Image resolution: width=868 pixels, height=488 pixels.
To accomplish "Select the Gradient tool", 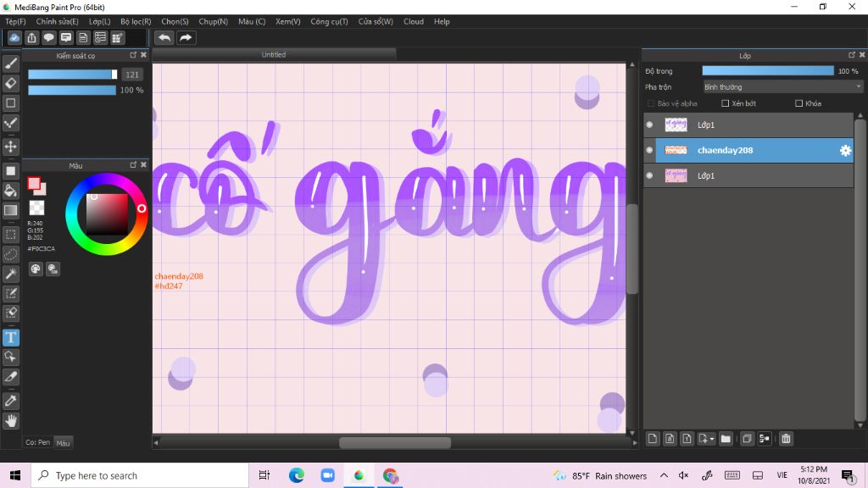I will click(10, 210).
